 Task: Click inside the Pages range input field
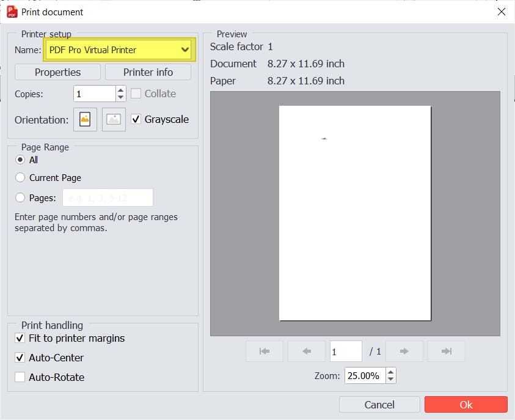[107, 197]
